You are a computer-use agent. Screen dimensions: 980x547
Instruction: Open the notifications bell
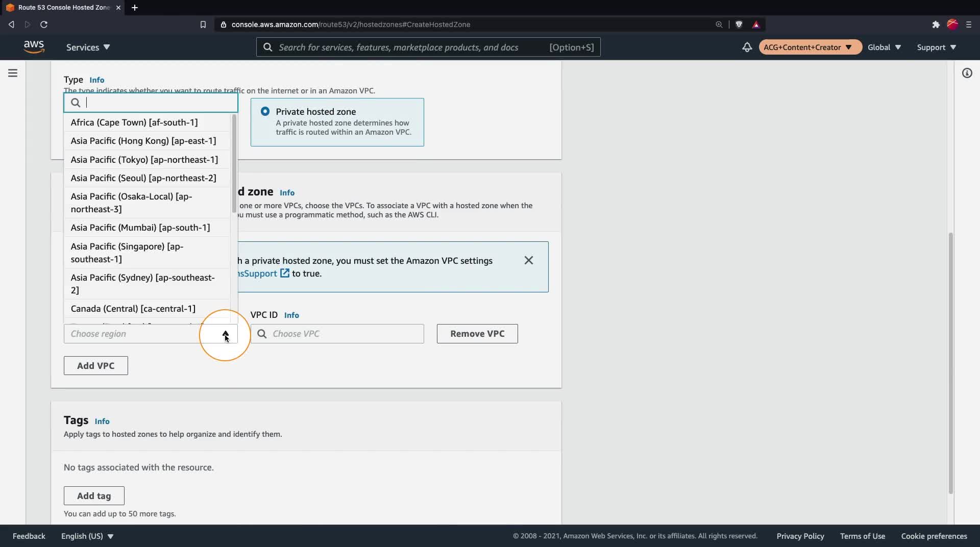[x=747, y=47]
